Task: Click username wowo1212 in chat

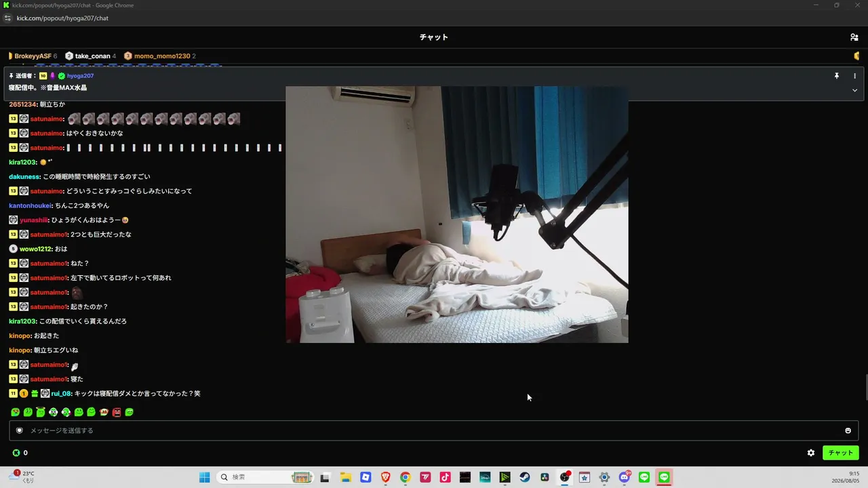Action: point(36,249)
